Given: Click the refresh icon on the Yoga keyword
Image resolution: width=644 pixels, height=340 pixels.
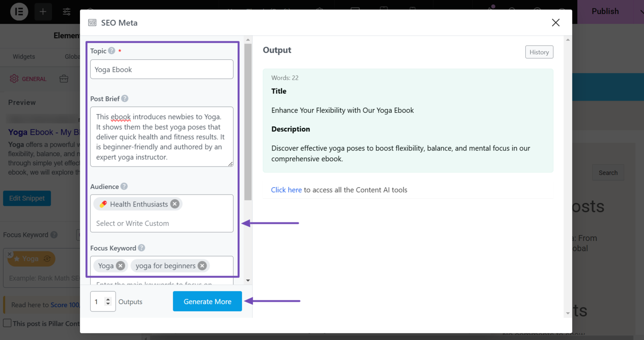Looking at the screenshot, I should [47, 259].
